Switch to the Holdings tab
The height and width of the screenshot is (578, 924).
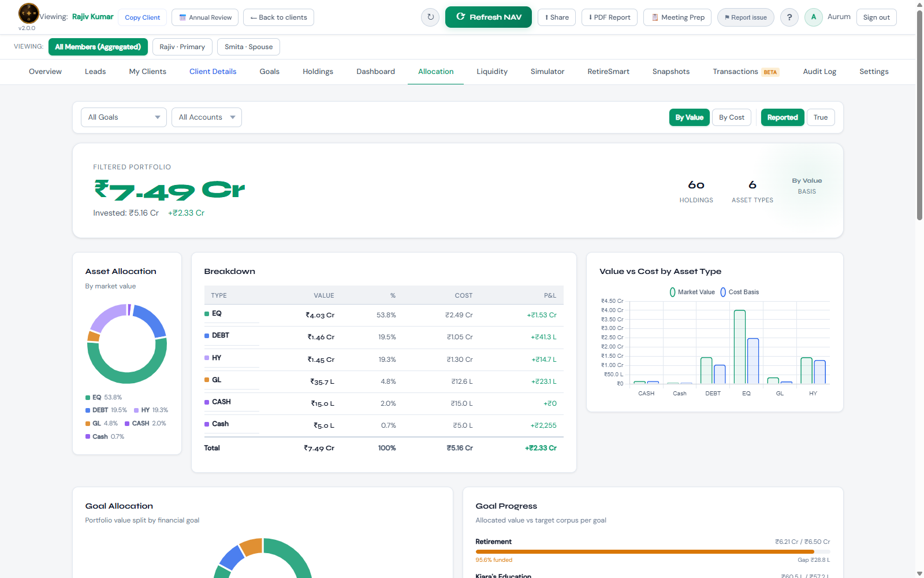(x=318, y=72)
